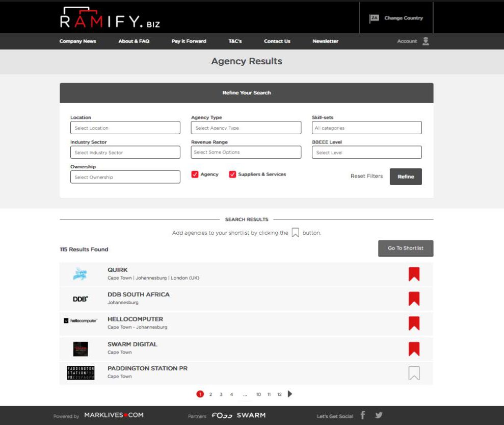Screen dimensions: 504x425
Task: Open Pay it Forward menu item
Action: coord(189,41)
